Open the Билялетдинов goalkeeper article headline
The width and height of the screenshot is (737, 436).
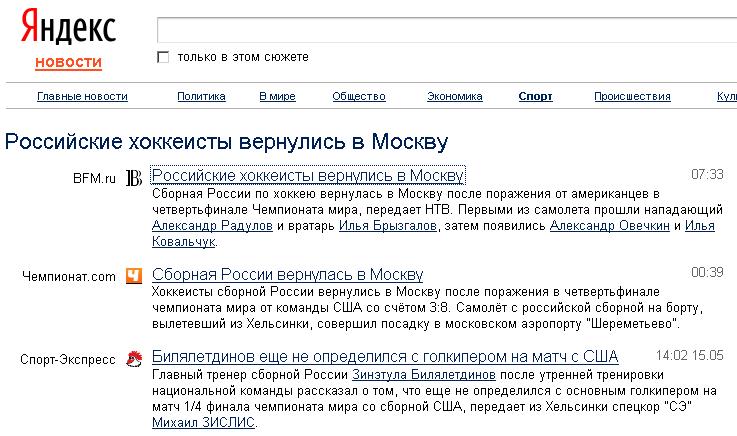[x=384, y=356]
